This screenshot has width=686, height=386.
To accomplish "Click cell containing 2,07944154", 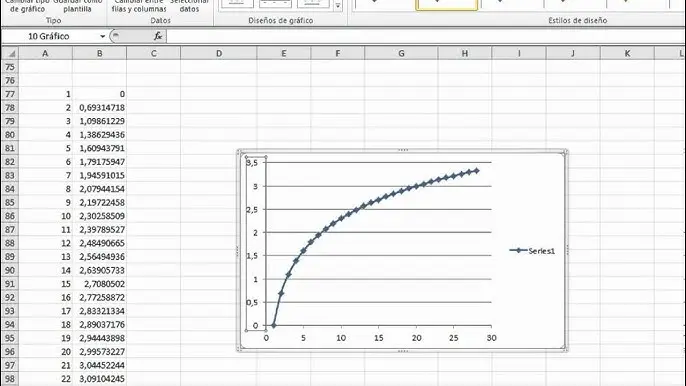I will (x=99, y=189).
